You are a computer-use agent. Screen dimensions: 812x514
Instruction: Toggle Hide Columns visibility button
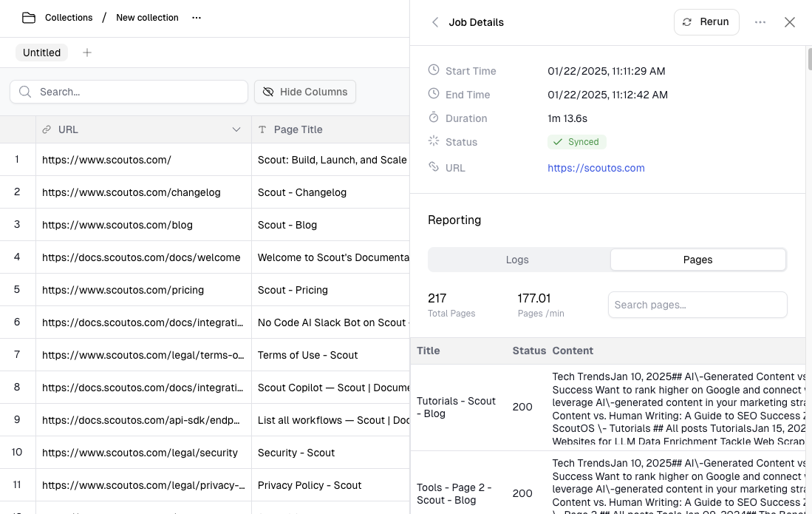tap(305, 92)
